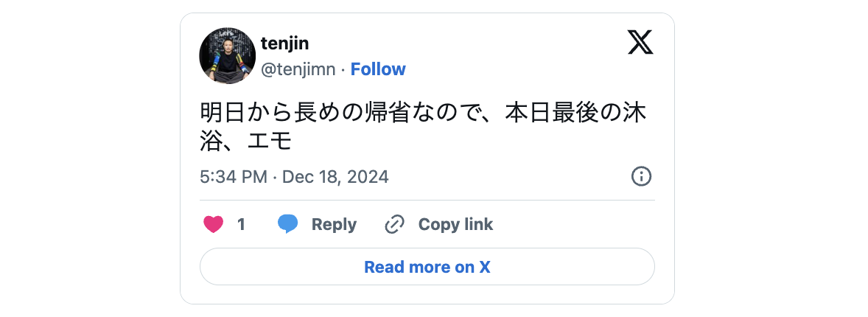Screen dimensions: 868x317
Task: Like the tweet with the heart icon
Action: pyautogui.click(x=213, y=224)
